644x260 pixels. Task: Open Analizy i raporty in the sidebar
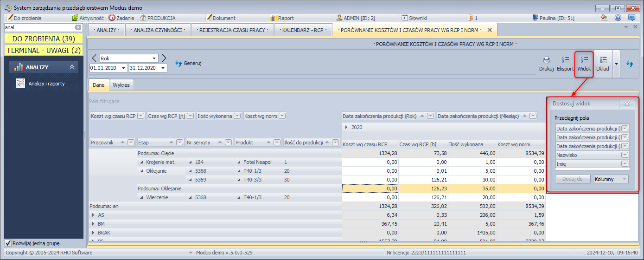point(46,84)
